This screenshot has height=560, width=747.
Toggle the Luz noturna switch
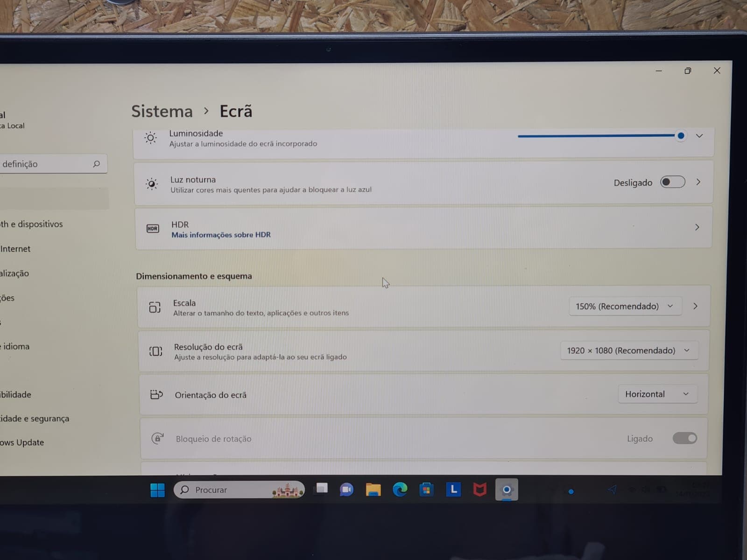point(673,182)
